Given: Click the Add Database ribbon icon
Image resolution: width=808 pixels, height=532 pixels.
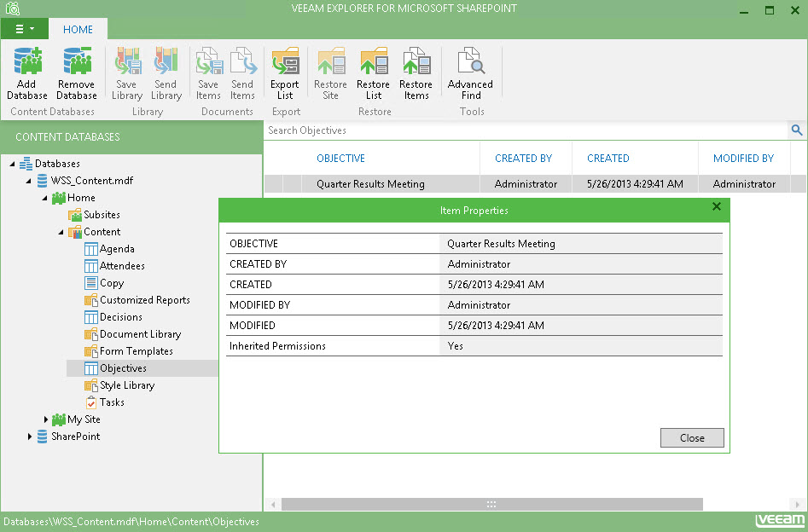Looking at the screenshot, I should pyautogui.click(x=26, y=61).
